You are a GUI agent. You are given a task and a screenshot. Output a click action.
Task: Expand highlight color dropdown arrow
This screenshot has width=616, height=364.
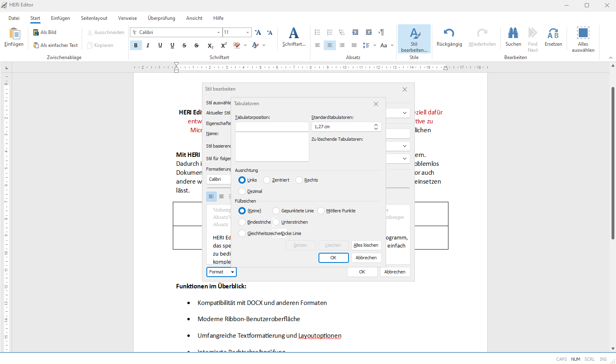(245, 45)
